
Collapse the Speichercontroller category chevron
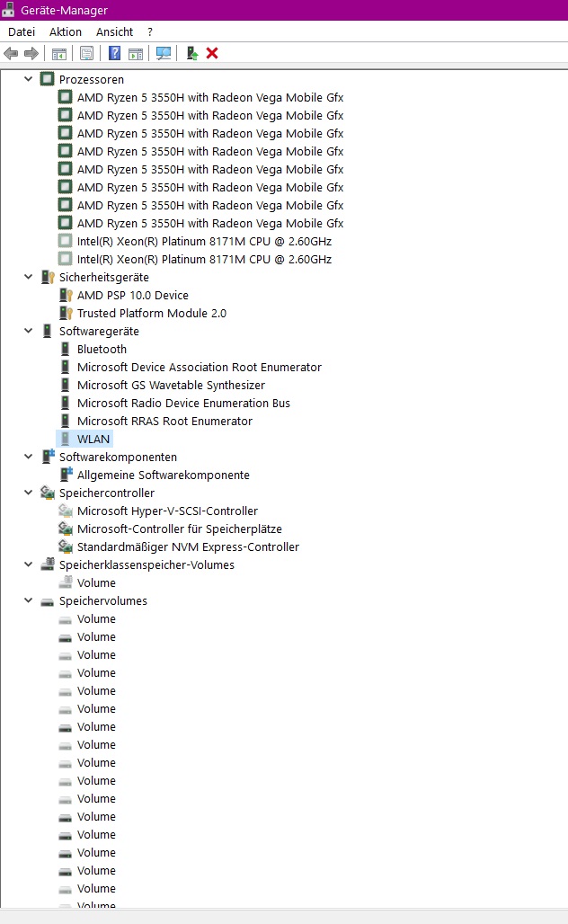(x=28, y=493)
